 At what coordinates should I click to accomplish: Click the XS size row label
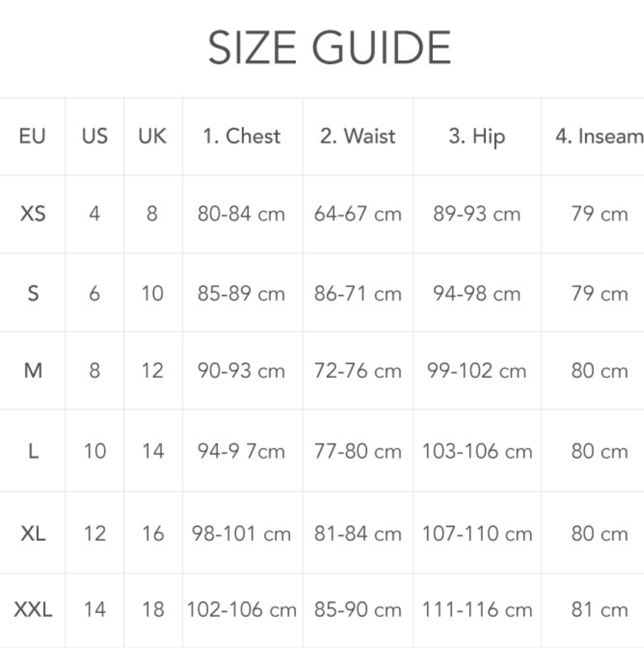tap(32, 214)
